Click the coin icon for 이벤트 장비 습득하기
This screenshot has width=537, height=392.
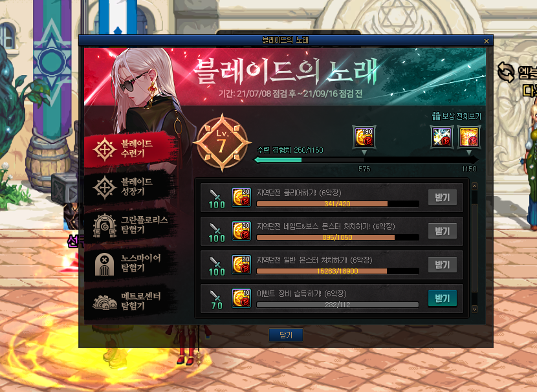point(241,298)
